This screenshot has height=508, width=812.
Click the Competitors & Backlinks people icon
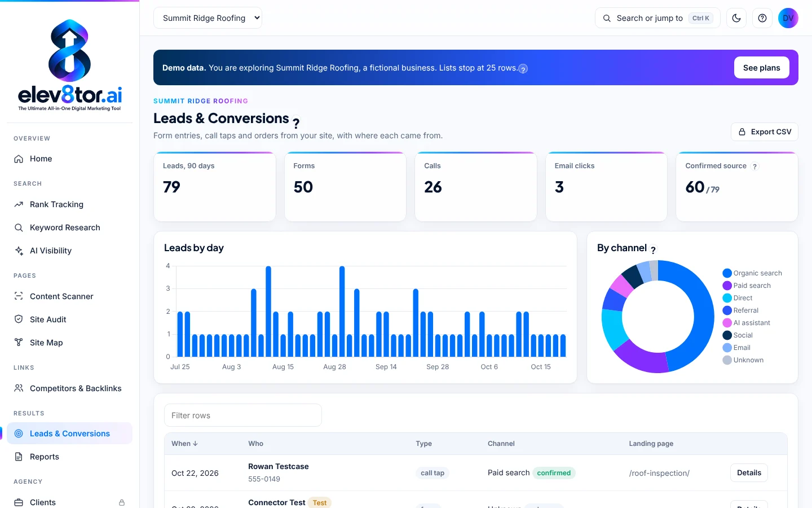(x=19, y=388)
